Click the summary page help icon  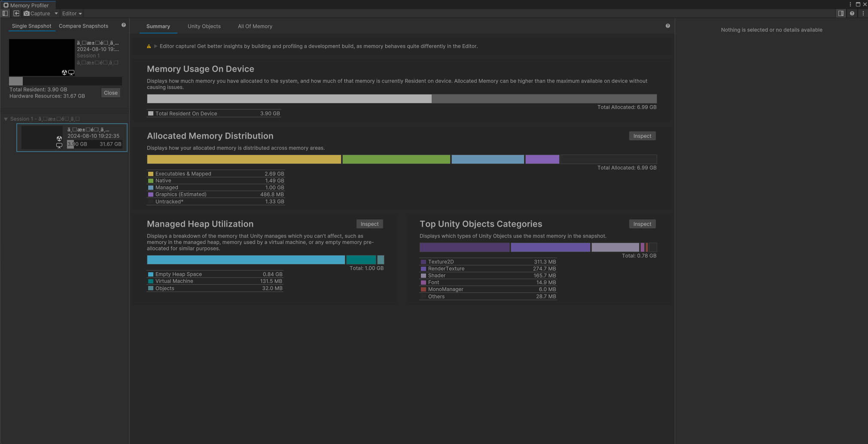(668, 26)
